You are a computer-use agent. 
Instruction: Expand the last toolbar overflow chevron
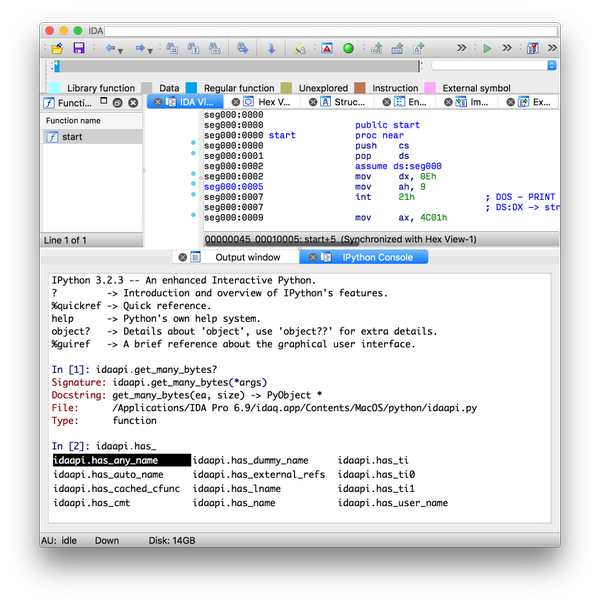click(x=552, y=48)
